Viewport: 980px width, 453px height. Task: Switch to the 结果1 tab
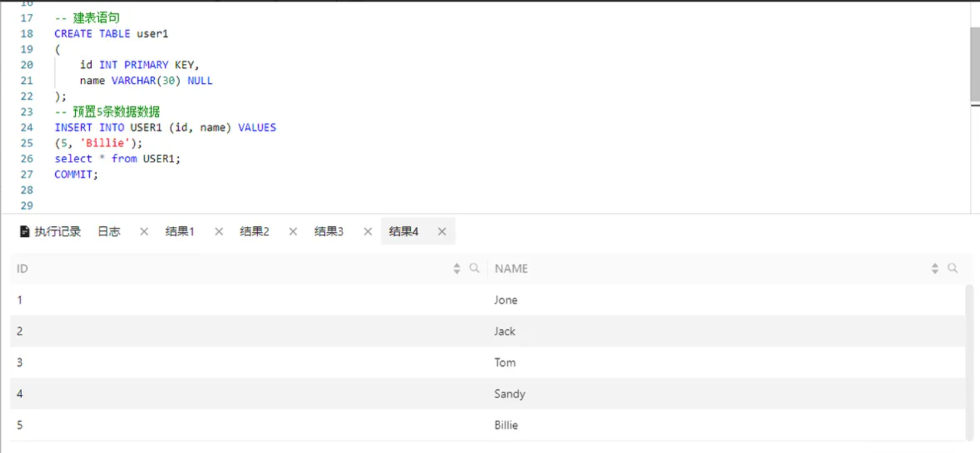click(x=180, y=231)
